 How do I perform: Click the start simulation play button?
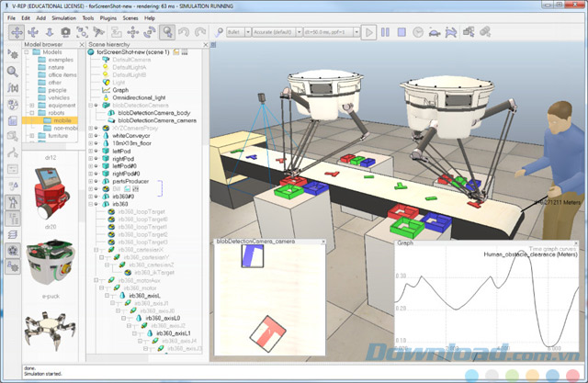tap(368, 32)
